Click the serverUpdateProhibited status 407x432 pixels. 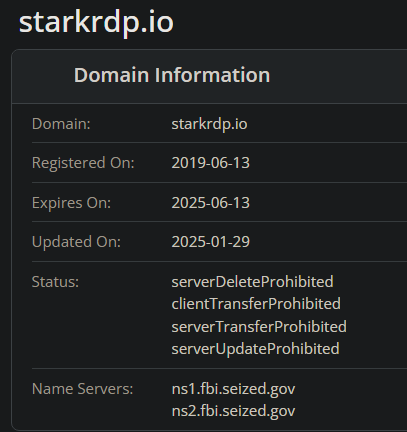coord(255,349)
